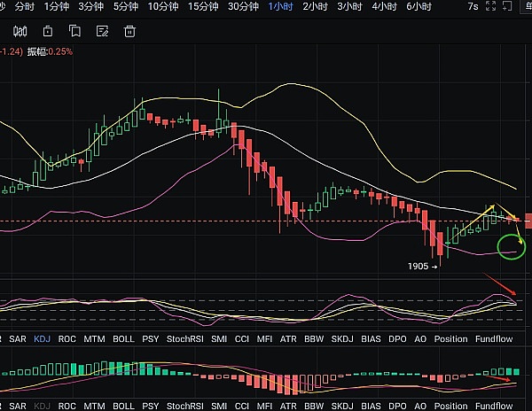The height and width of the screenshot is (411, 532).
Task: Choose the 4小时 timeframe
Action: pos(384,6)
